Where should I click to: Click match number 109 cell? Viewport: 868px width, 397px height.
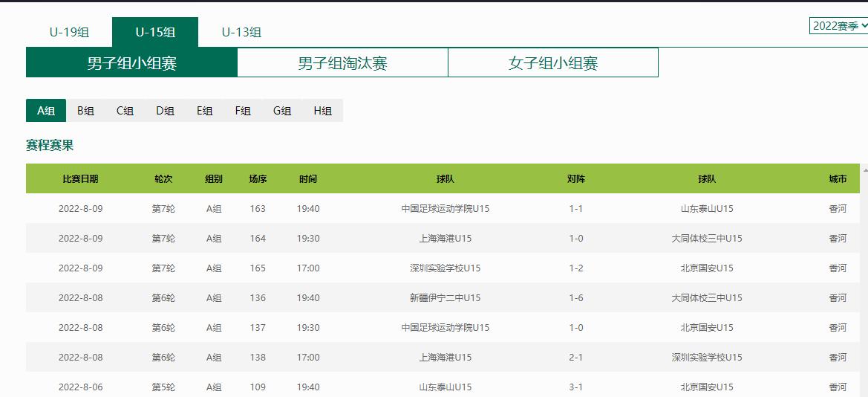pyautogui.click(x=258, y=387)
